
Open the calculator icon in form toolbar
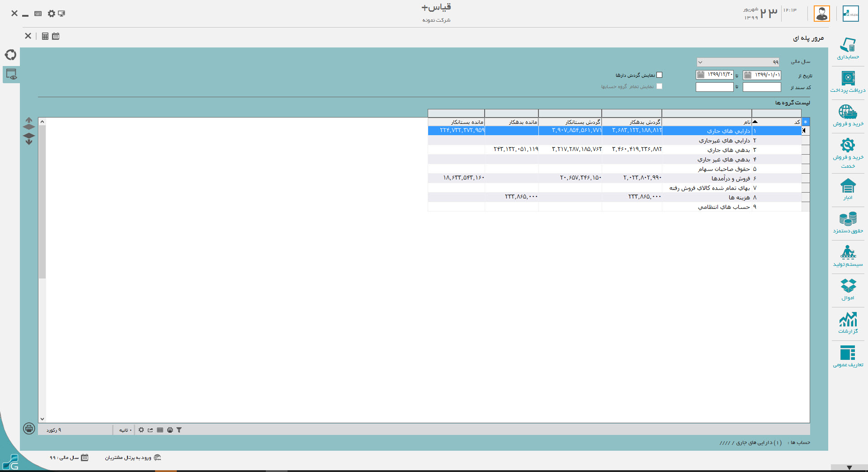[x=45, y=36]
